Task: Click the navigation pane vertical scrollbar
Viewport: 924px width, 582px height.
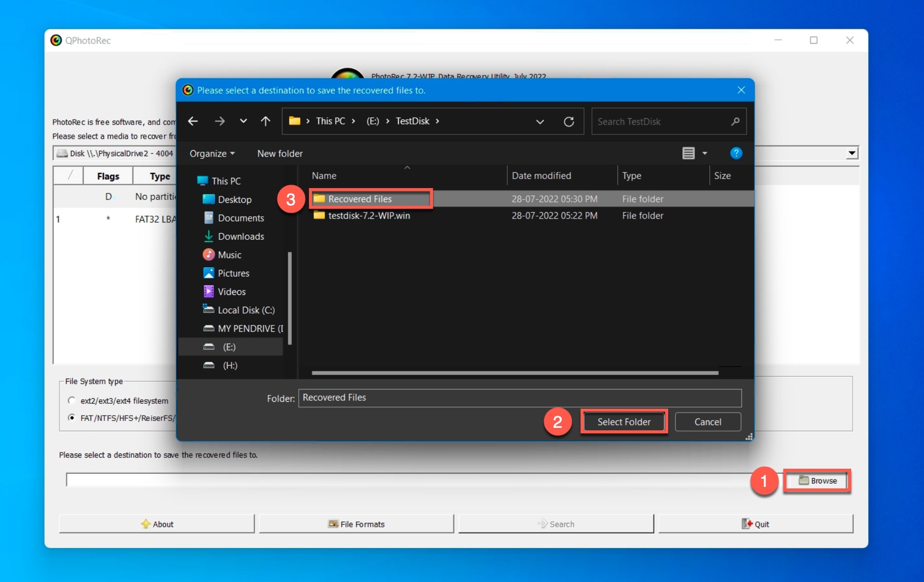Action: tap(290, 298)
